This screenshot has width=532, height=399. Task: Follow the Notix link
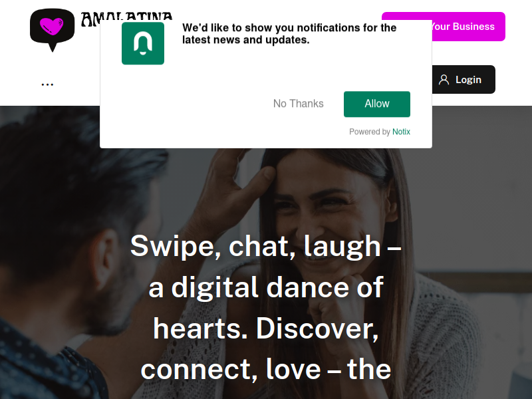coord(401,132)
